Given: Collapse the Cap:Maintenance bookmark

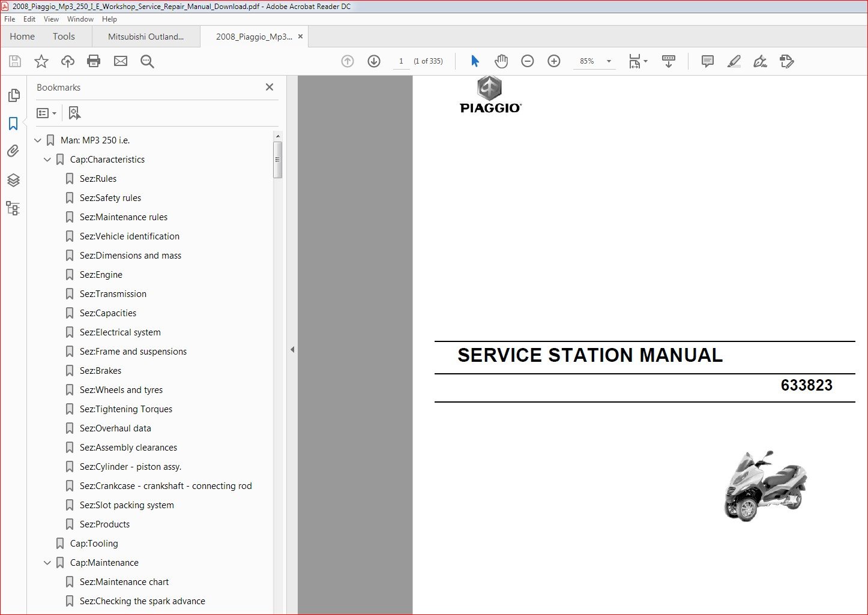Looking at the screenshot, I should click(47, 563).
